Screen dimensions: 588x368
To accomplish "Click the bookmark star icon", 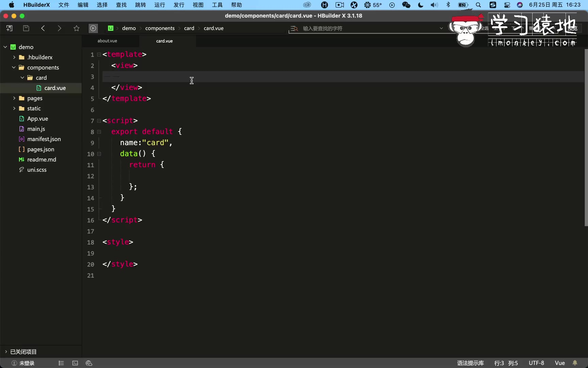I will [x=77, y=28].
